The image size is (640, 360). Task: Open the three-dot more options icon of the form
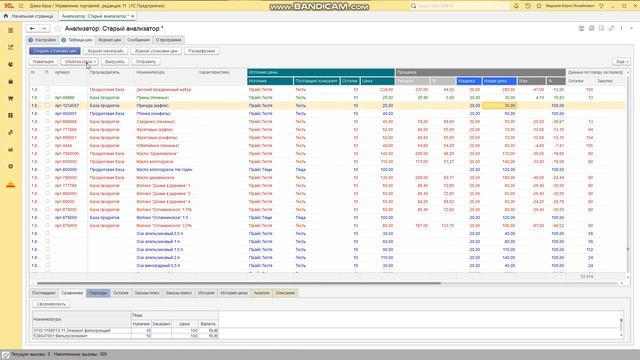[621, 28]
